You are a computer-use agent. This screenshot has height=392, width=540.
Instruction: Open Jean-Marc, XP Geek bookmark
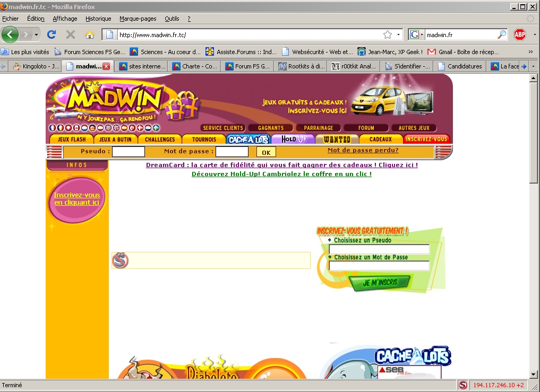click(x=390, y=52)
